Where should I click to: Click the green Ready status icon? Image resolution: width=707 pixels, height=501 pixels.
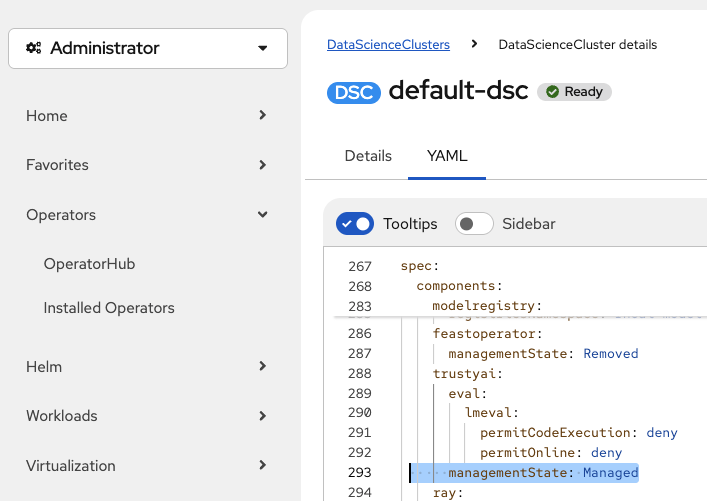click(x=552, y=92)
